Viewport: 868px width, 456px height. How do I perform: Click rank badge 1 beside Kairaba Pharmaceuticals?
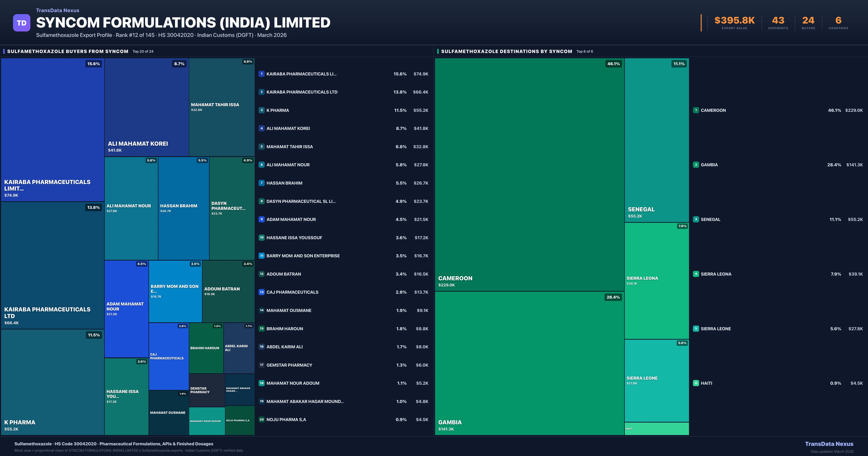[x=261, y=74]
